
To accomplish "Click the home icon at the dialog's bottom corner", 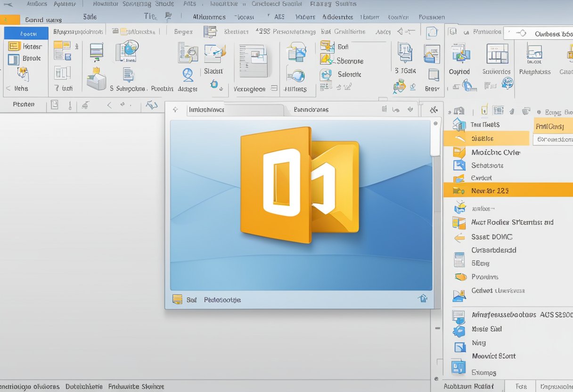I will pos(423,299).
